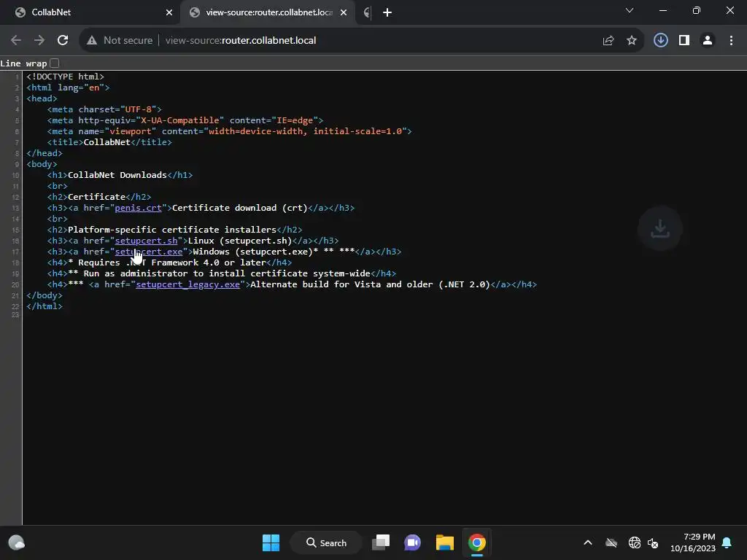
Task: Open notifications with the bell icon
Action: (727, 542)
